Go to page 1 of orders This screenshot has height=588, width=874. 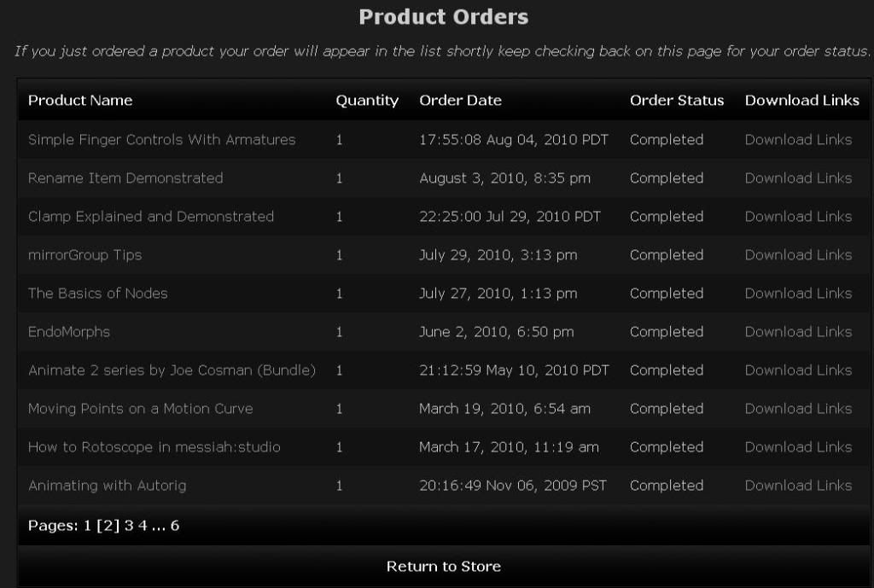[87, 526]
